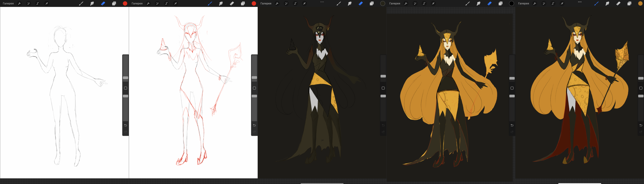Expand three-dots menu above the rightmost canvas
Image resolution: width=644 pixels, height=184 pixels.
579,2
